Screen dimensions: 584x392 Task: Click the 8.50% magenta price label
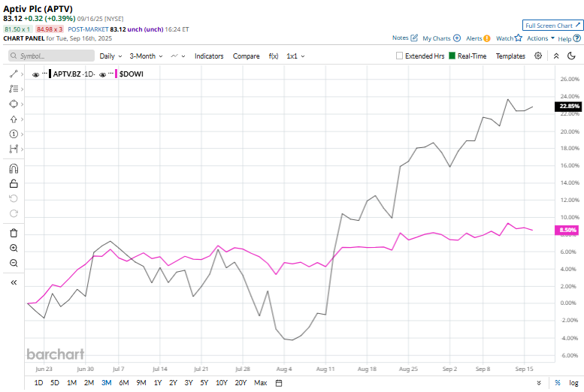click(567, 230)
